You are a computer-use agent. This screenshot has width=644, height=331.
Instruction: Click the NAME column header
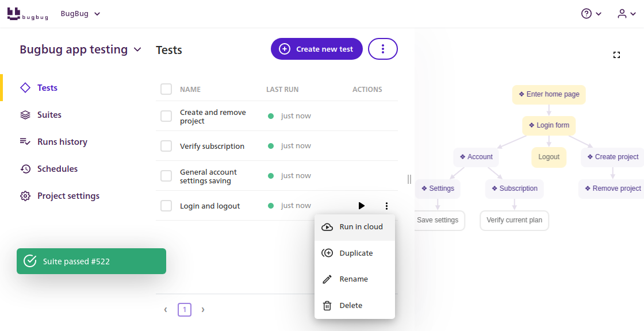click(x=190, y=89)
